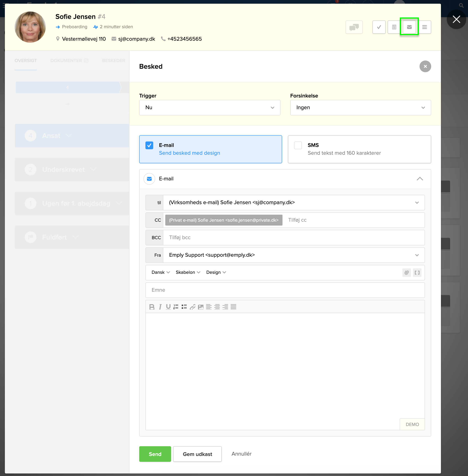Screen dimensions: 468x476
Task: Insert a link using the link icon
Action: tap(193, 307)
